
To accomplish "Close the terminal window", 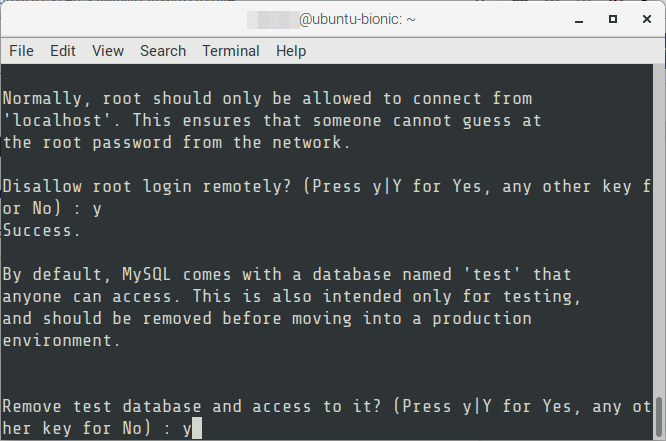I will (x=646, y=19).
